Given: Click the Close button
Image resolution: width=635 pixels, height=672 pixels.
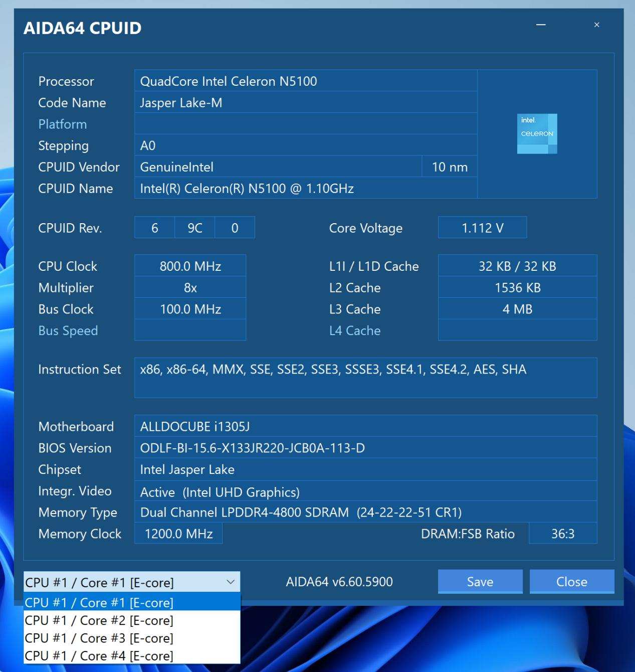Looking at the screenshot, I should (x=572, y=582).
